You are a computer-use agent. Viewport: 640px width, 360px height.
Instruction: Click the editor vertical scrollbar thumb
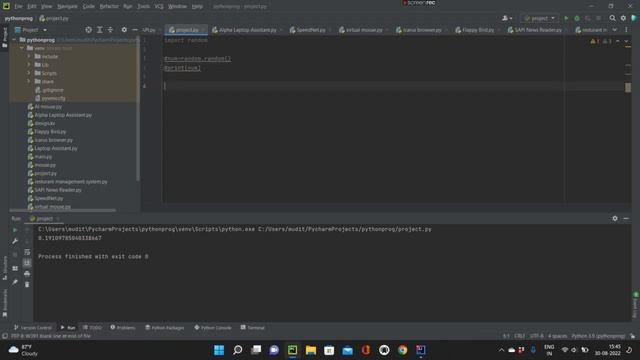pyautogui.click(x=628, y=87)
